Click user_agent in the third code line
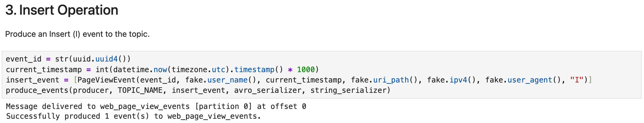The image size is (644, 123). point(530,80)
